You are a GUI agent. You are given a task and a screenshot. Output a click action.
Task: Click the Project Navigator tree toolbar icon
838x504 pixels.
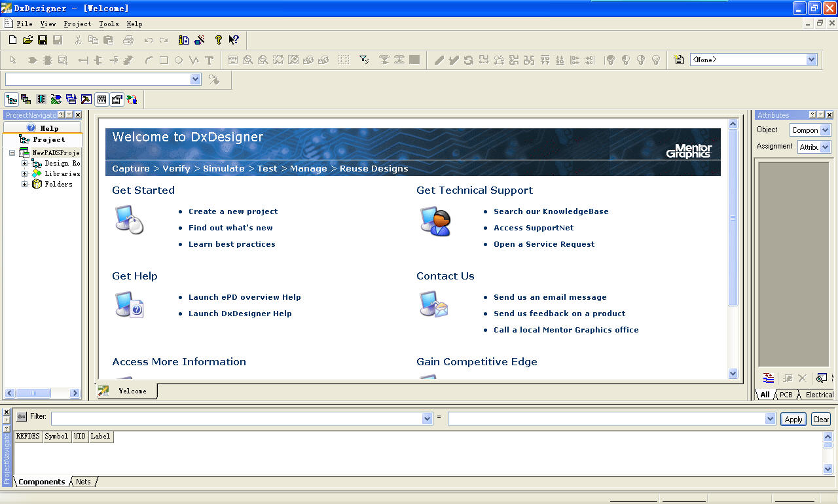point(11,99)
